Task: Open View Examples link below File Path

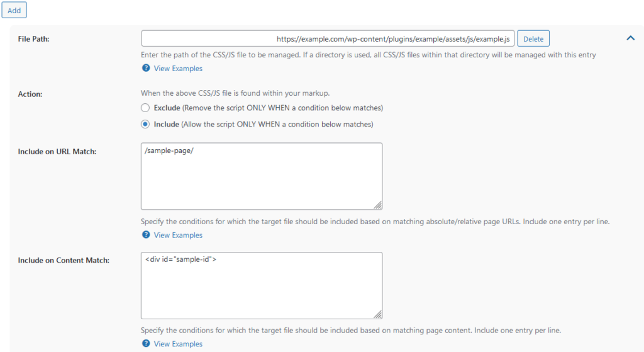Action: point(178,69)
